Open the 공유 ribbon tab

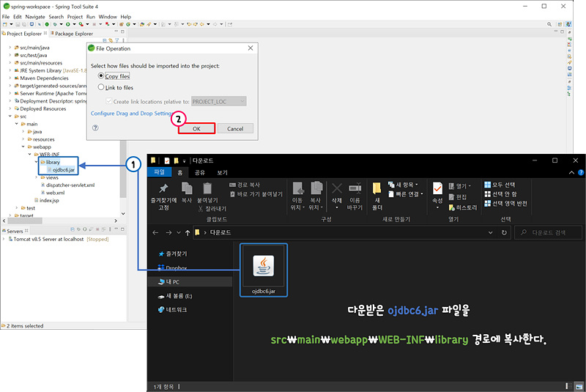pos(199,172)
